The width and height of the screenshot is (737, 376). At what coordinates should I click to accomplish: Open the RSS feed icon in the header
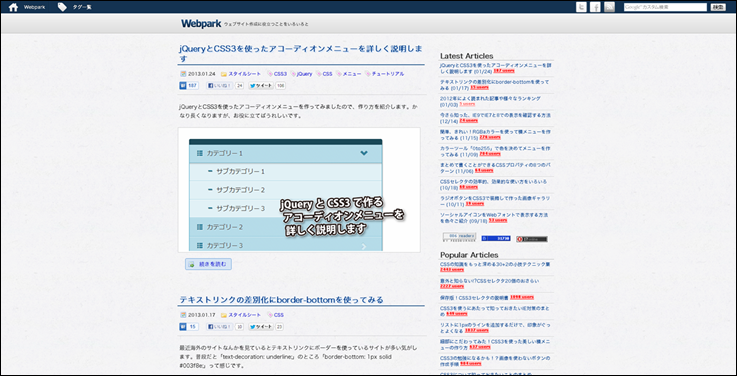(x=610, y=7)
